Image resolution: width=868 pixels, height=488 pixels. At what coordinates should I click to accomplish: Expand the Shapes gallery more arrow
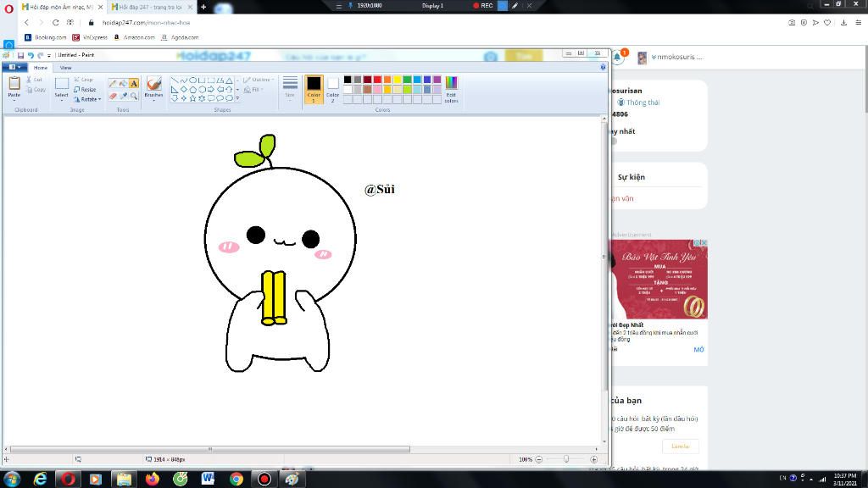point(238,98)
